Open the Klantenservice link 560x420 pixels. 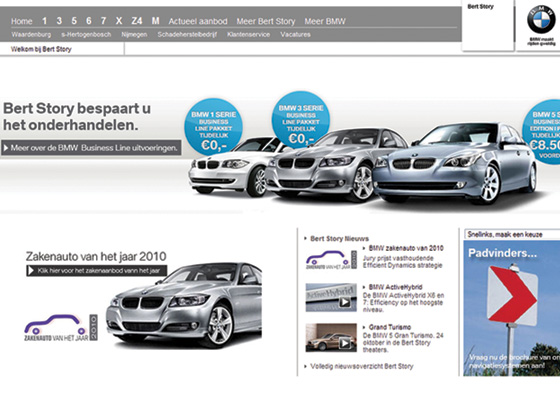[249, 35]
